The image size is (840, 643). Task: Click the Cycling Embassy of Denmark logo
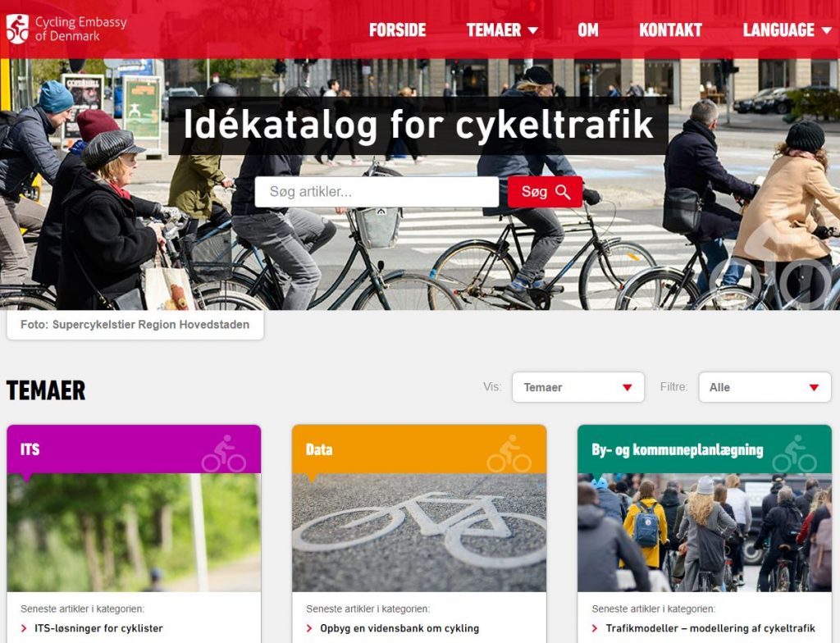pos(66,29)
